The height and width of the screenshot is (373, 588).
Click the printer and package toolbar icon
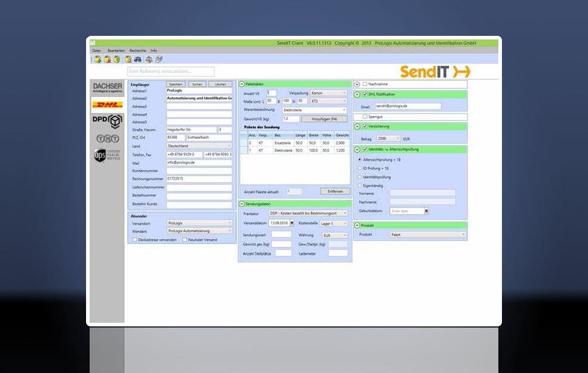tap(159, 59)
